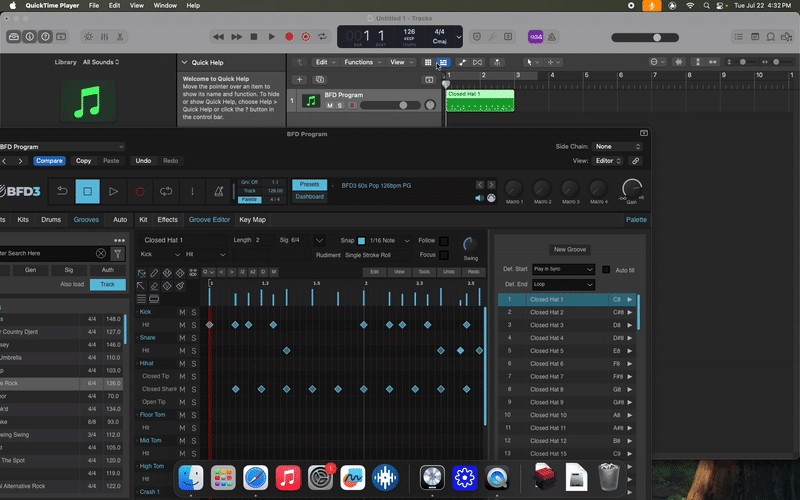Toggle the BFD3 metronome icon
800x500 pixels.
tap(218, 191)
